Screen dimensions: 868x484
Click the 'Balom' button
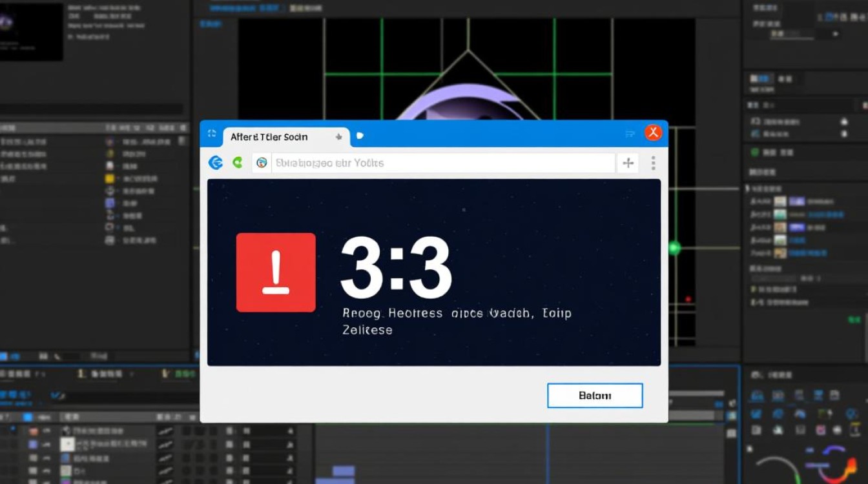(595, 396)
